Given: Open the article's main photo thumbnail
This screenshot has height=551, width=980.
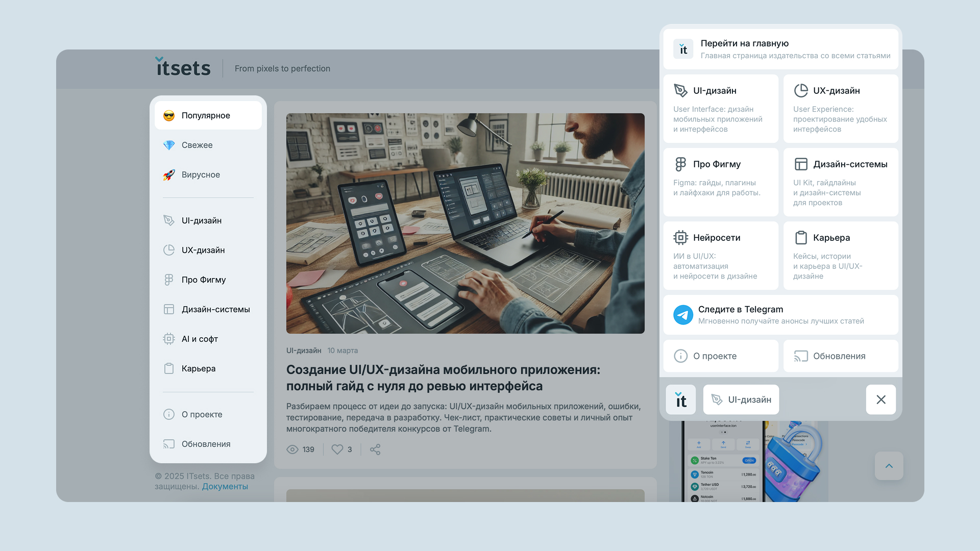Looking at the screenshot, I should click(465, 223).
